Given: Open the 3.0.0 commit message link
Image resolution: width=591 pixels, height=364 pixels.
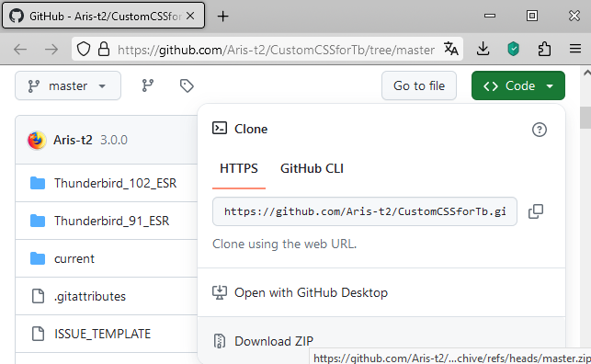Looking at the screenshot, I should (114, 140).
